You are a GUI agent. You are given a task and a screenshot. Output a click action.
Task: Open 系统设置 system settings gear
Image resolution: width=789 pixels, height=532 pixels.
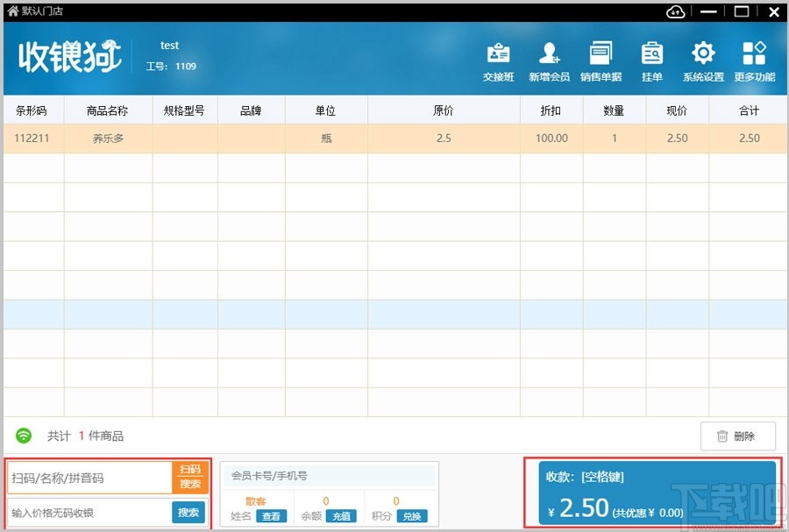[x=703, y=62]
